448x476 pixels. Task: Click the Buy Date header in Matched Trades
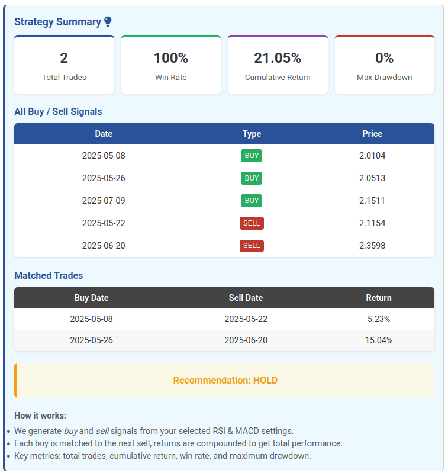coord(91,298)
